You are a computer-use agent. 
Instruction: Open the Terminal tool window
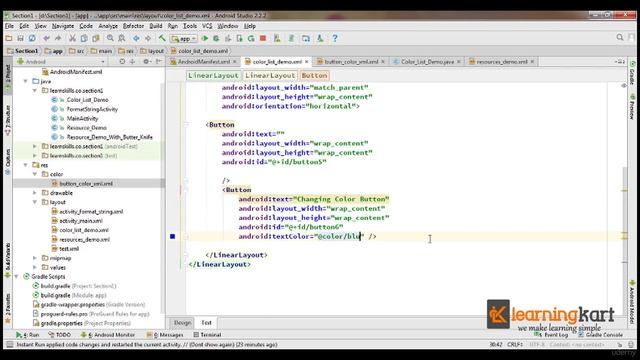(x=207, y=335)
